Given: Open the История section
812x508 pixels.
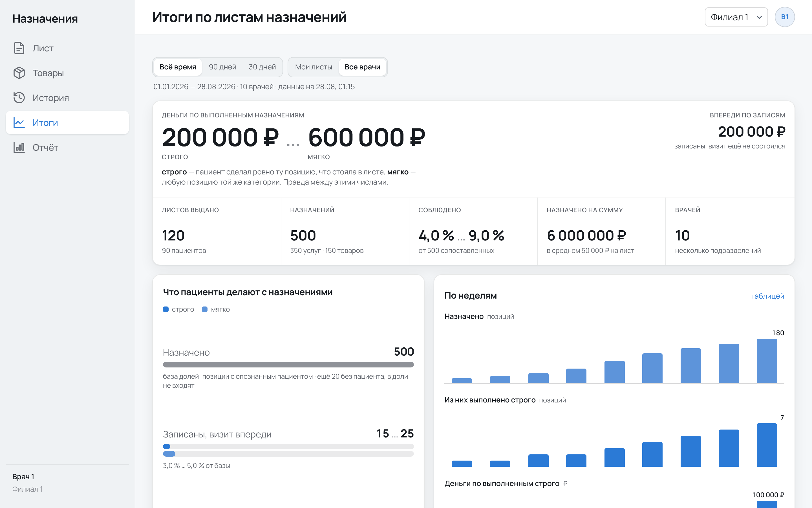Looking at the screenshot, I should pyautogui.click(x=67, y=98).
